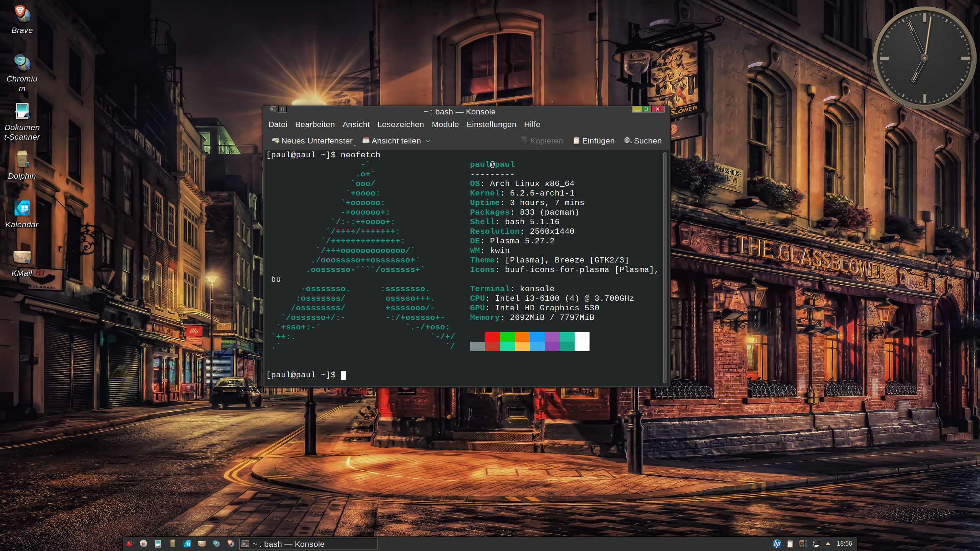Click the purple swatch in neofetch palette
This screenshot has height=551, width=980.
coord(552,337)
